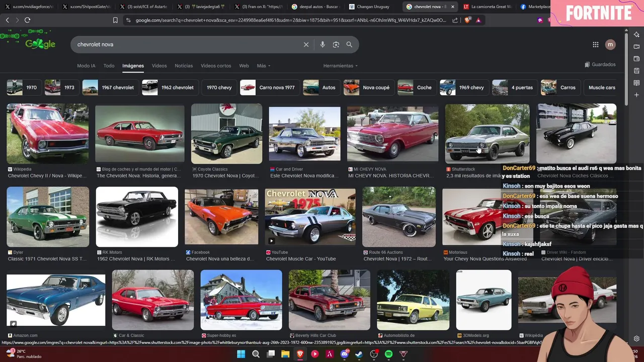Open the Brave Shields lion icon
Viewport: 644px width, 362px height.
[467, 20]
